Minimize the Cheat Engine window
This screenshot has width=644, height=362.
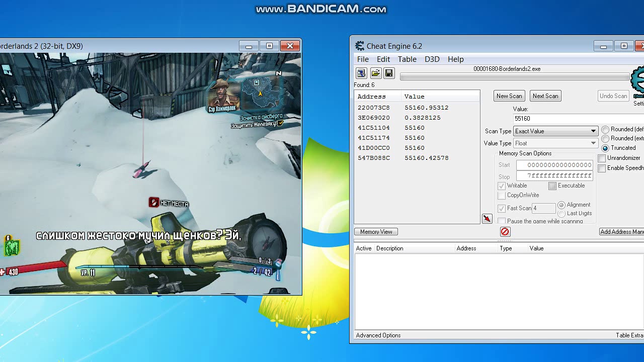(x=603, y=46)
